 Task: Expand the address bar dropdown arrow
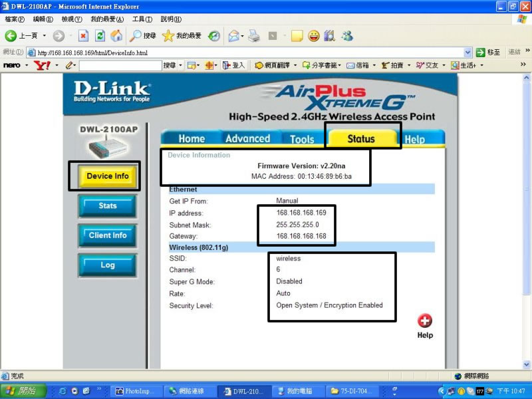tap(468, 53)
